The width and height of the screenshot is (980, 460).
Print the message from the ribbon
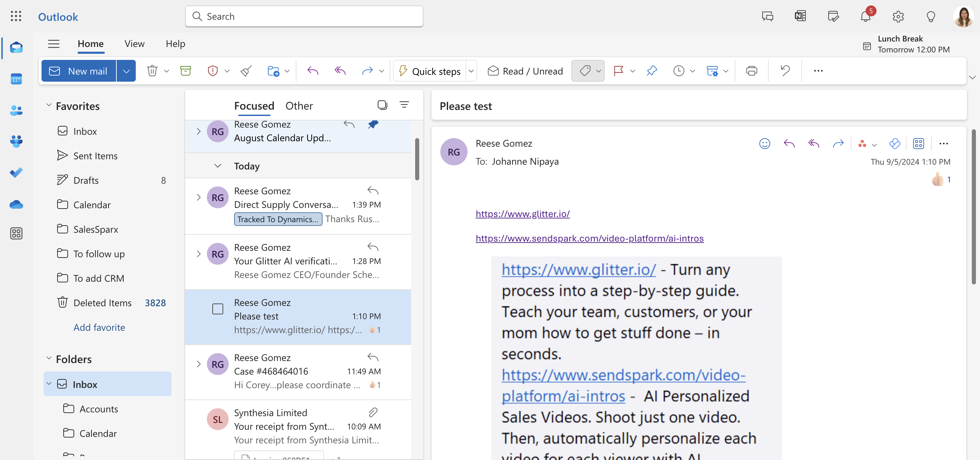click(x=751, y=71)
